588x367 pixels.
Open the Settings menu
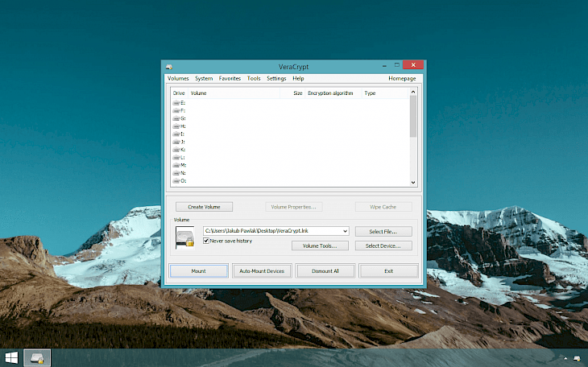(276, 78)
